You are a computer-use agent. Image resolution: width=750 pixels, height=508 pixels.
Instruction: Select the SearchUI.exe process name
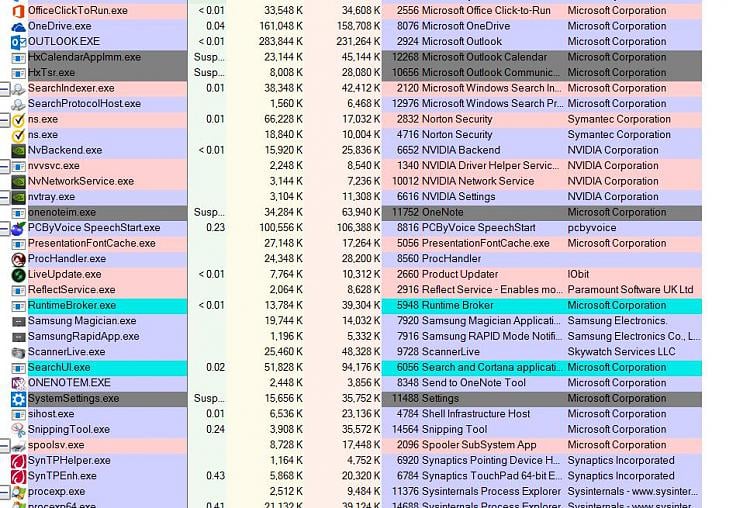(59, 367)
